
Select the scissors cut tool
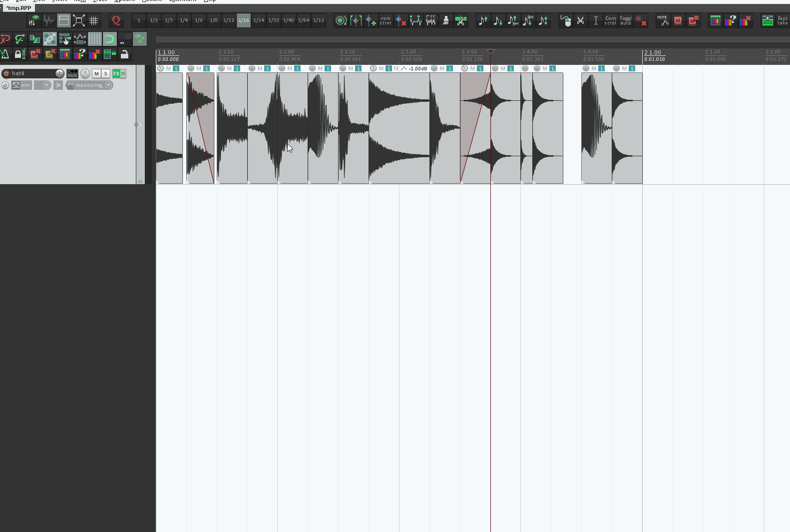pyautogui.click(x=580, y=20)
